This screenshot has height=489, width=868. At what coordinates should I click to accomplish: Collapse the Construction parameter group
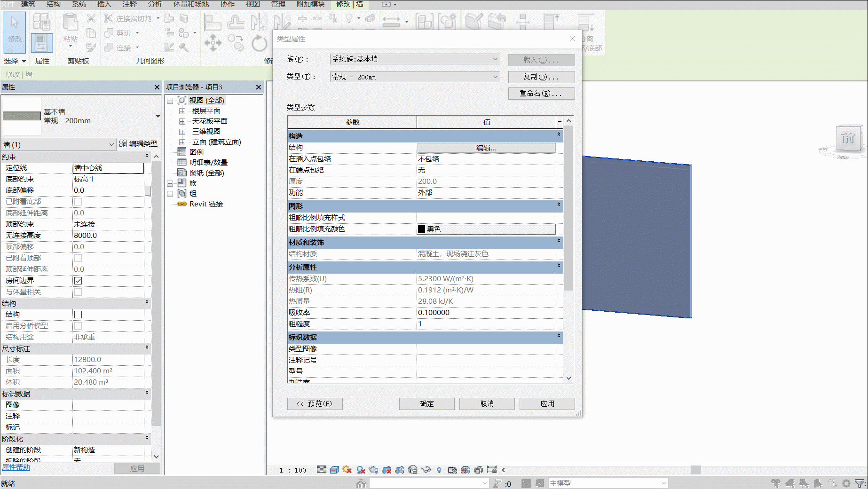559,135
